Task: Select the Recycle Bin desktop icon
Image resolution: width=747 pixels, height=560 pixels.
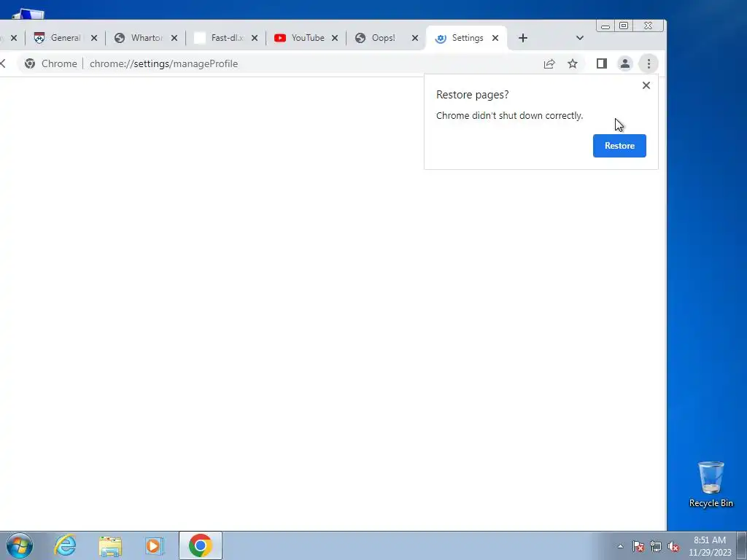Action: point(711,484)
